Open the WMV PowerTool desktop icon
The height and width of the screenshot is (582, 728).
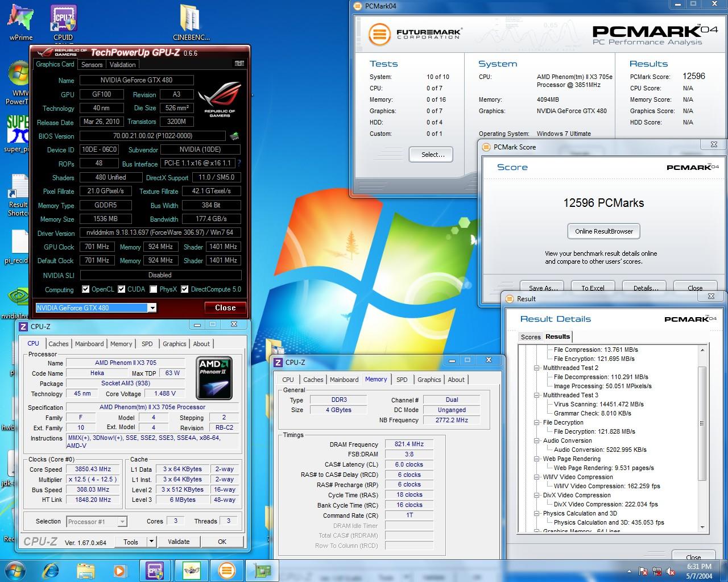click(x=18, y=84)
